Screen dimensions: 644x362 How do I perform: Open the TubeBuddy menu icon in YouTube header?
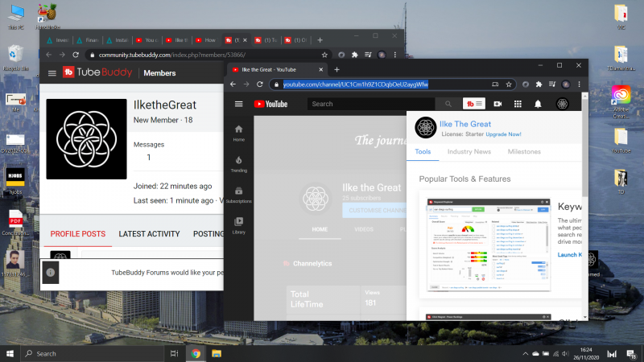pyautogui.click(x=473, y=104)
